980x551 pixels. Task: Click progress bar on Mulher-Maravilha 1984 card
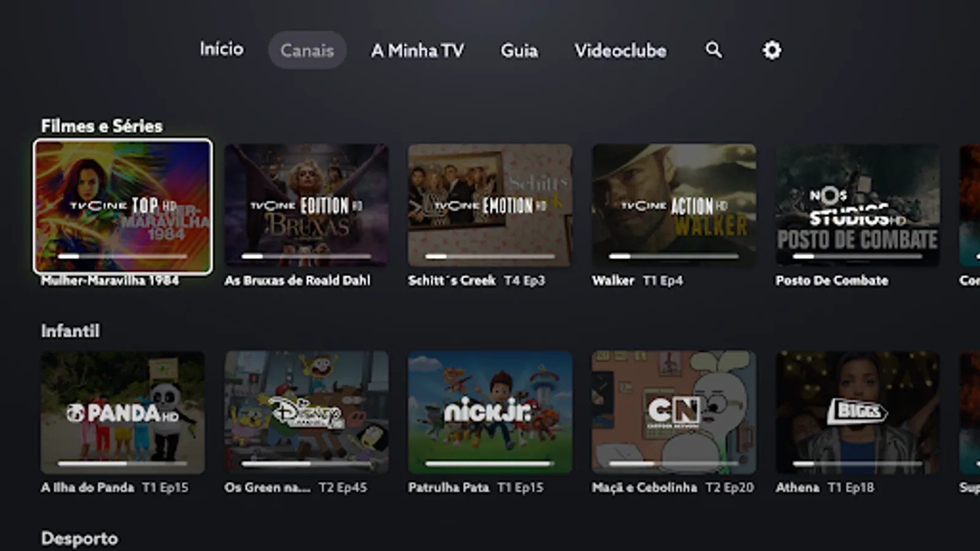coord(123,257)
